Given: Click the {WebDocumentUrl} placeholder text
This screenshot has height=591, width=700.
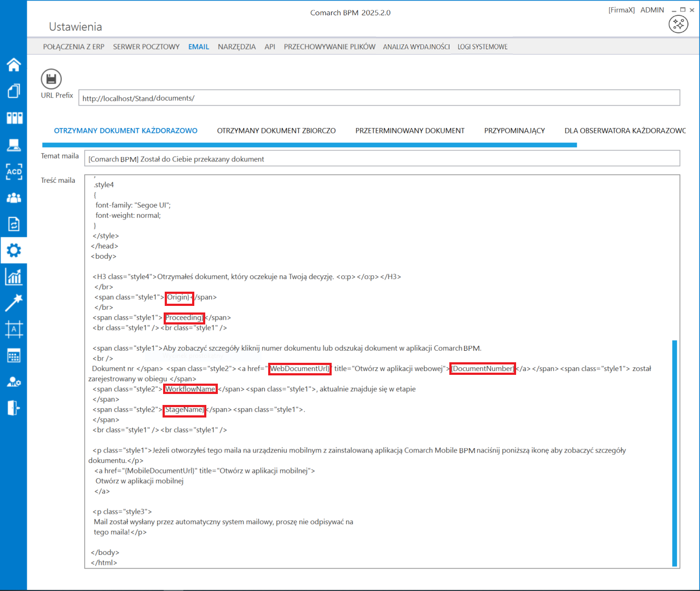Looking at the screenshot, I should (x=300, y=369).
